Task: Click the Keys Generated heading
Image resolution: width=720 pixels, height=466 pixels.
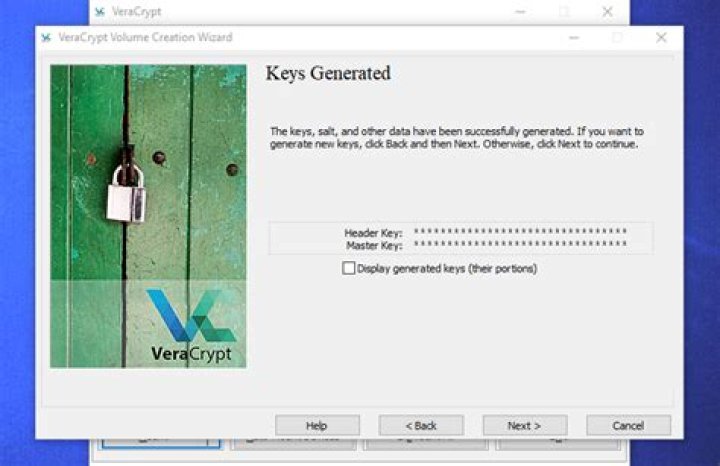Action: tap(328, 73)
